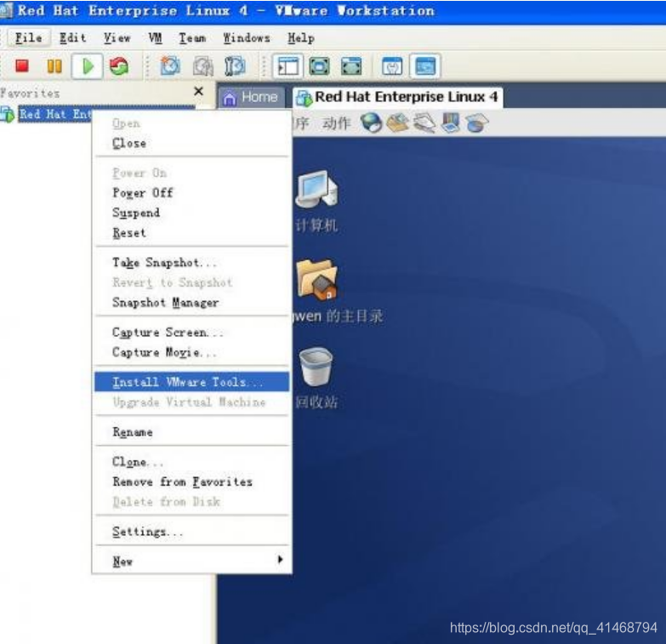The image size is (666, 644).
Task: Click the Revert to Snapshot toolbar icon
Action: coord(202,66)
